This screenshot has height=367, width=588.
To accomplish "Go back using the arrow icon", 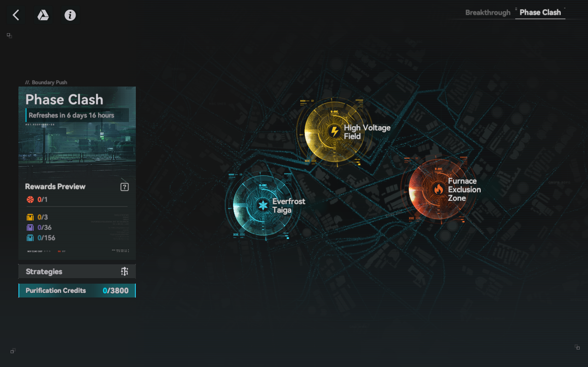I will (16, 15).
